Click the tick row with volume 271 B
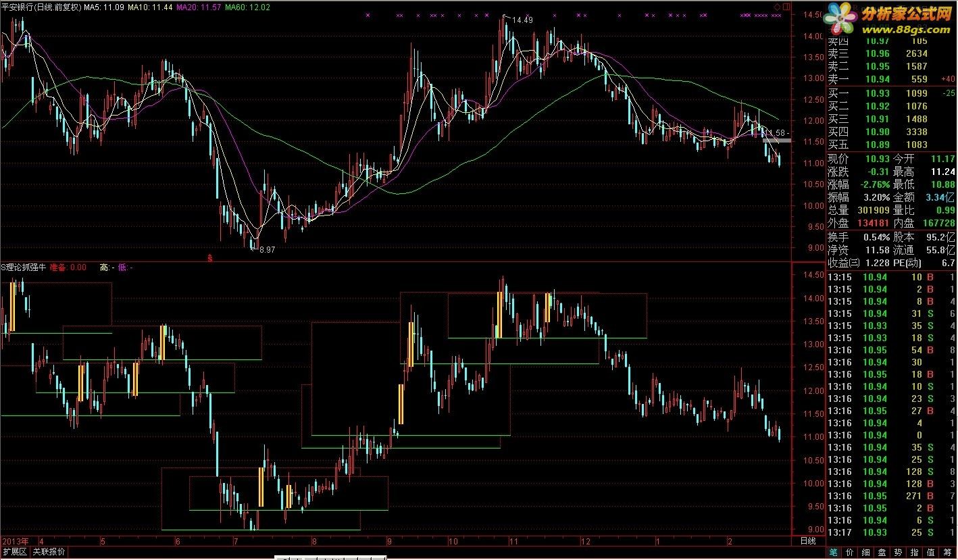 point(892,497)
